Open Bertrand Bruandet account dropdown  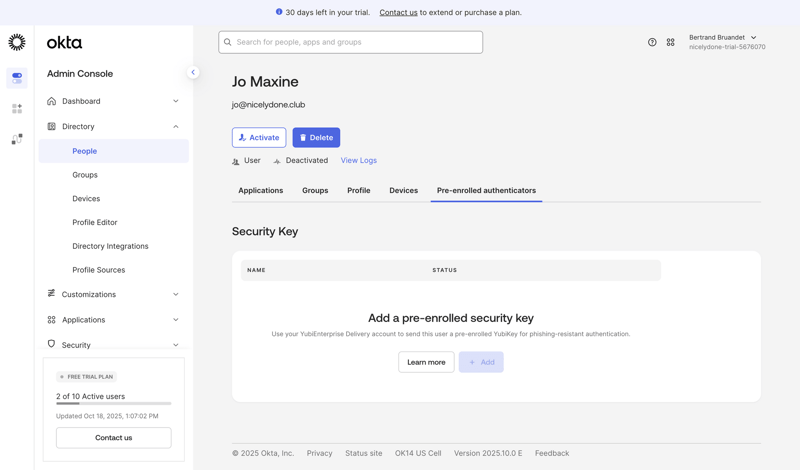(727, 42)
